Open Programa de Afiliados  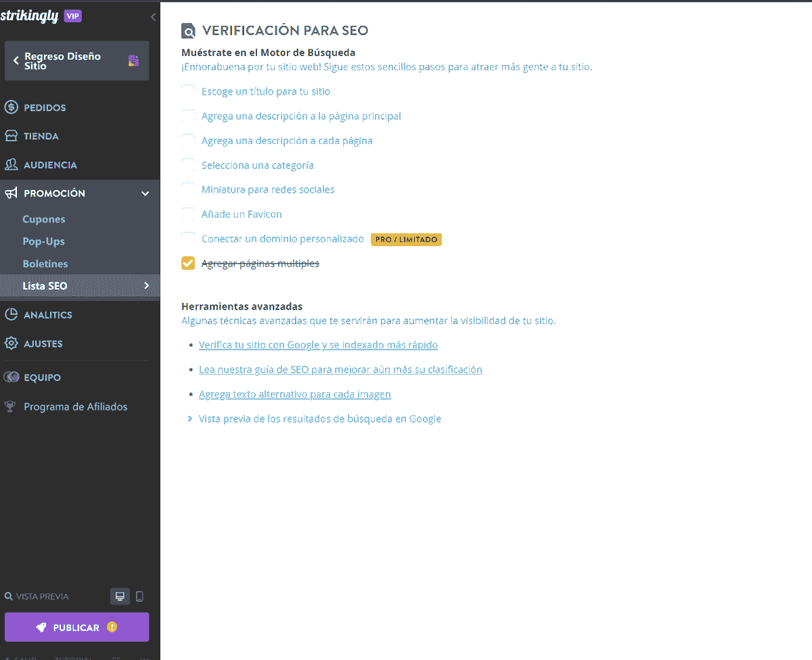75,406
